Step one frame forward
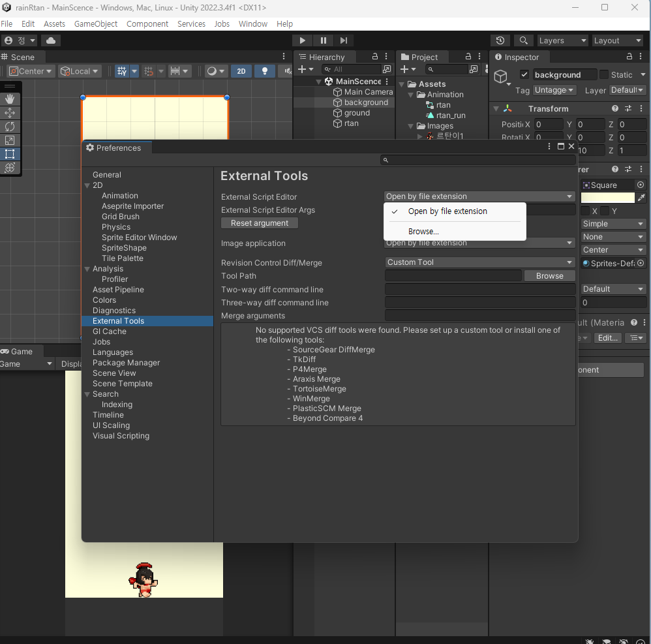 pyautogui.click(x=343, y=40)
